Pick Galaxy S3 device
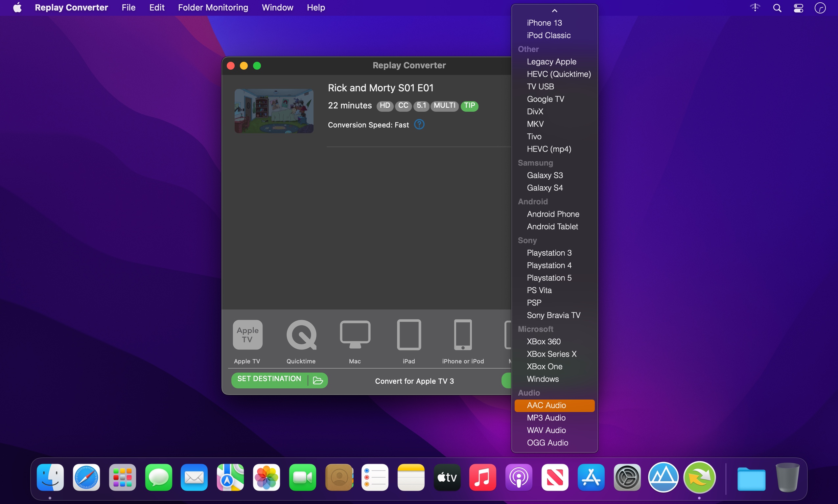The image size is (838, 504). (x=554, y=175)
